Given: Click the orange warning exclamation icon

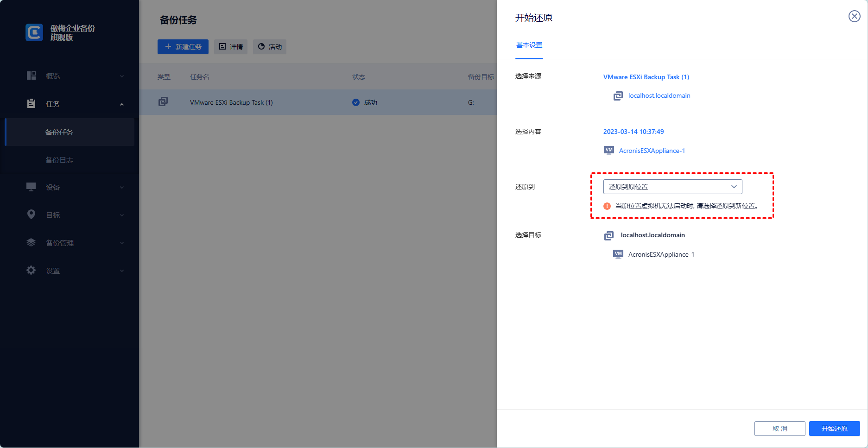Looking at the screenshot, I should 607,206.
